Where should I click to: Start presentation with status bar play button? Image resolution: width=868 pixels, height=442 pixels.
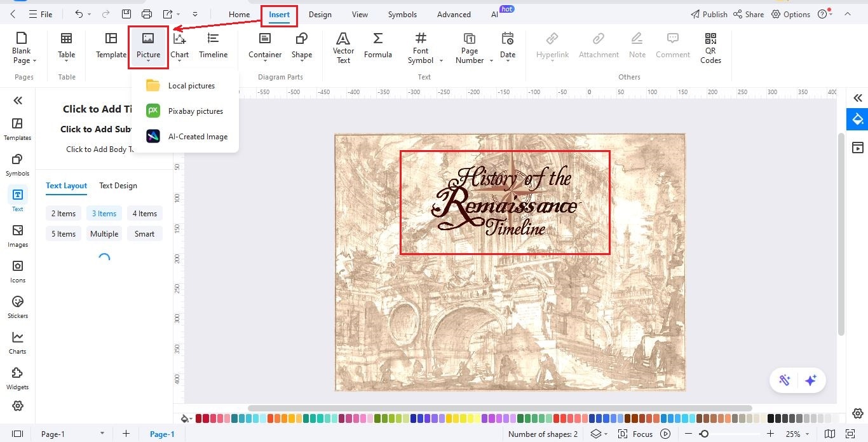point(665,434)
